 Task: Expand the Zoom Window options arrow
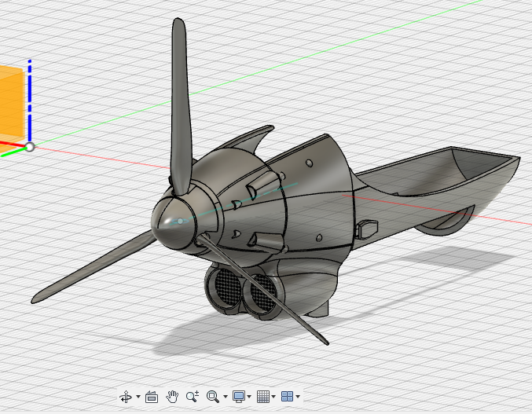click(x=226, y=397)
